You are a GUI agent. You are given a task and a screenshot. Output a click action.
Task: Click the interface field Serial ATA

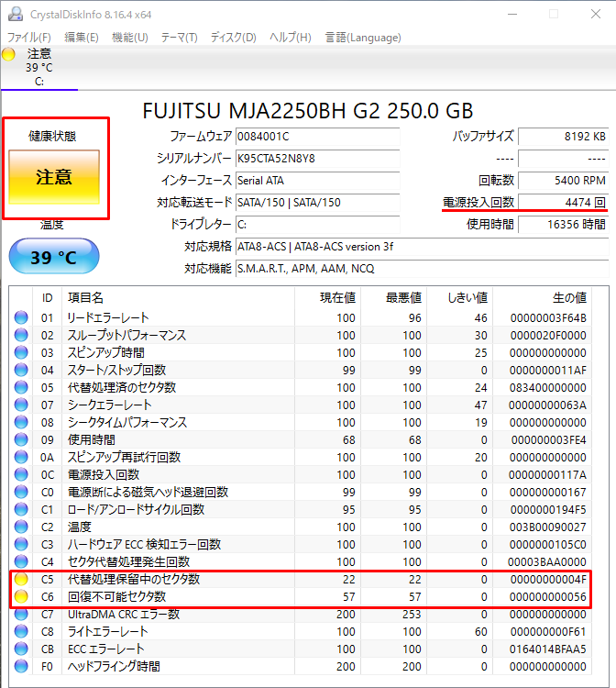tap(317, 181)
